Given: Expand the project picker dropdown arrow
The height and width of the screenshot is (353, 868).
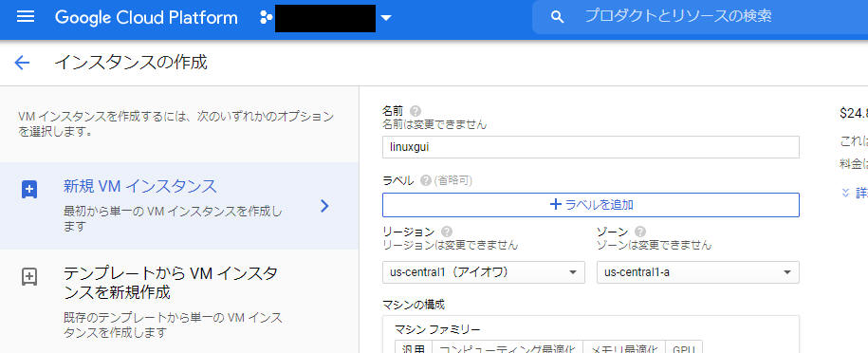Looking at the screenshot, I should click(x=386, y=18).
